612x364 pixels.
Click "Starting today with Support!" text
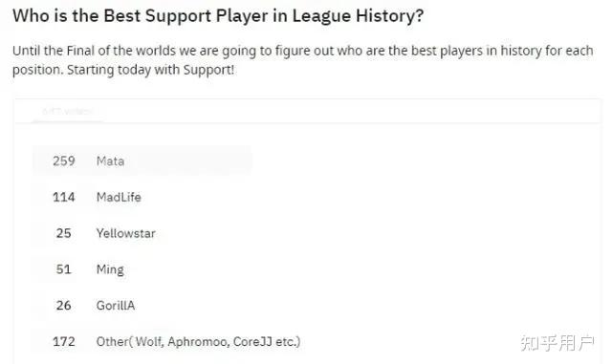pos(151,71)
